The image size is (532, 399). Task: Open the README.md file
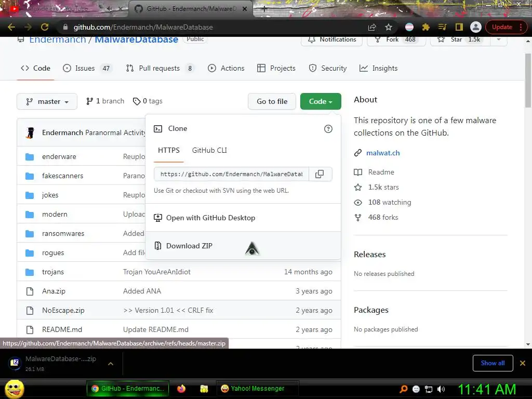[62, 329]
